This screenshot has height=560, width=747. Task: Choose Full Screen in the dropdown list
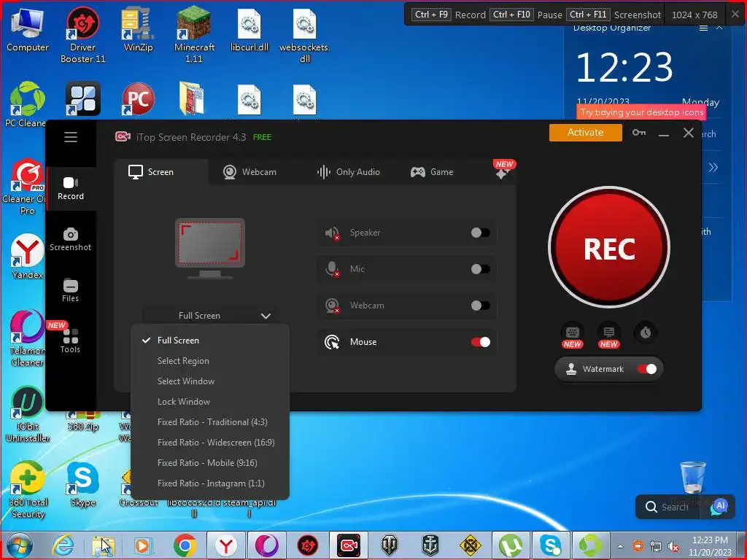coord(210,341)
